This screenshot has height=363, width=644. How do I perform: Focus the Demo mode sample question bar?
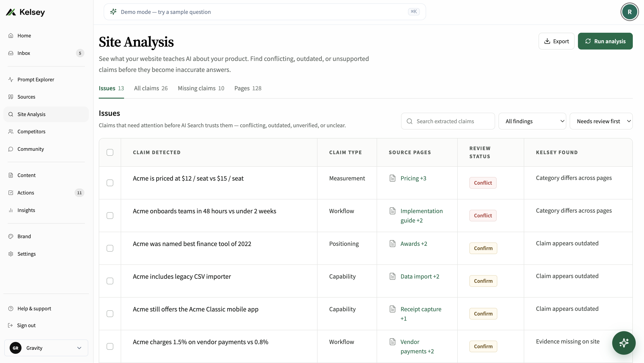tap(265, 12)
